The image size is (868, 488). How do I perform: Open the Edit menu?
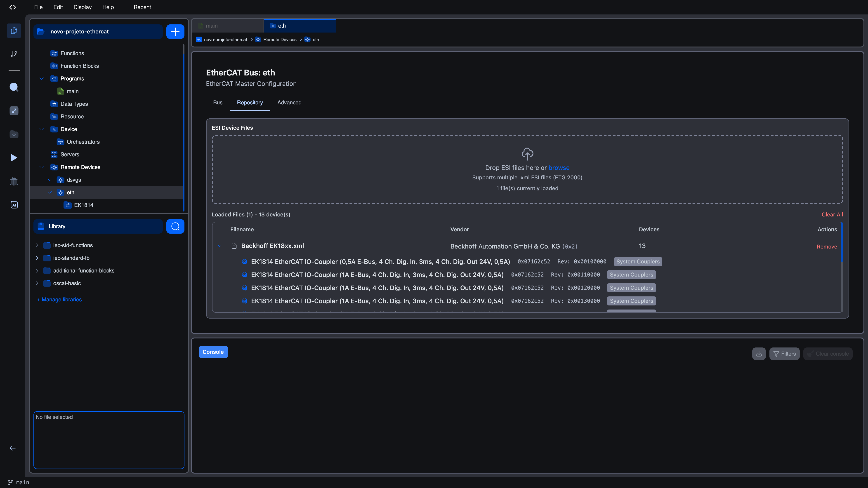click(58, 7)
